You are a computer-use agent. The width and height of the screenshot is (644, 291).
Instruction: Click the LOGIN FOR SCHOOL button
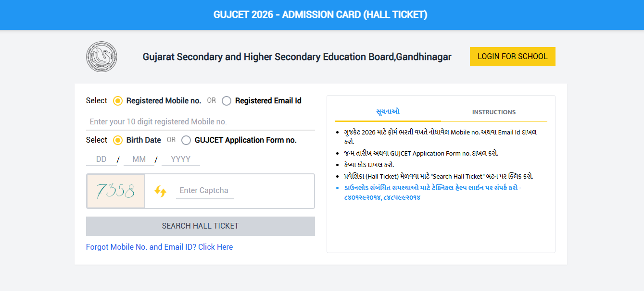click(x=512, y=56)
